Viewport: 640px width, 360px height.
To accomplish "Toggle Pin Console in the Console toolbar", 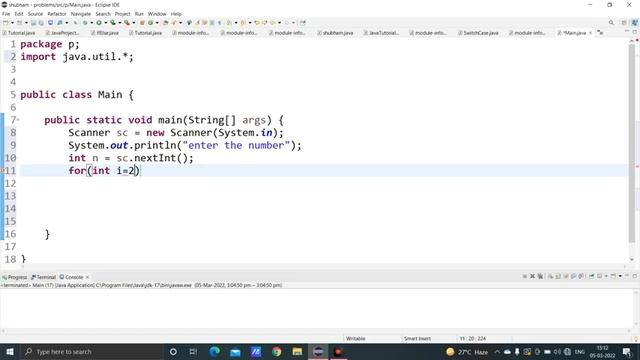I will pyautogui.click(x=591, y=276).
